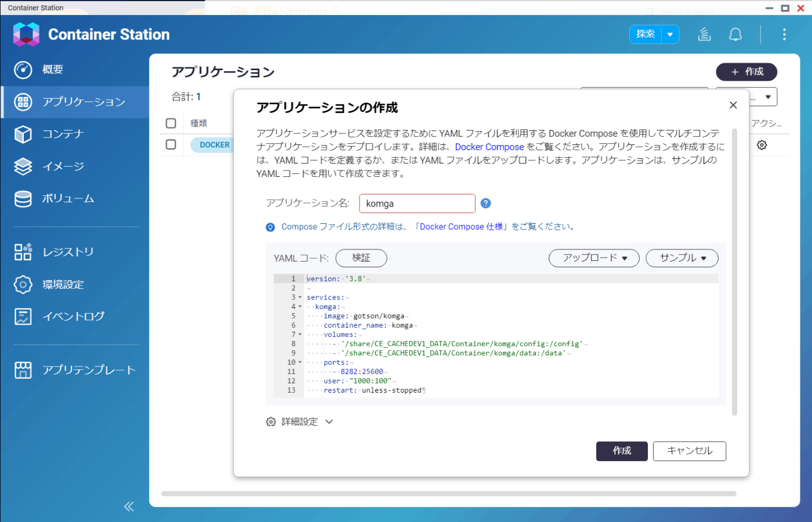Open the 探索 dropdown arrow

(670, 34)
